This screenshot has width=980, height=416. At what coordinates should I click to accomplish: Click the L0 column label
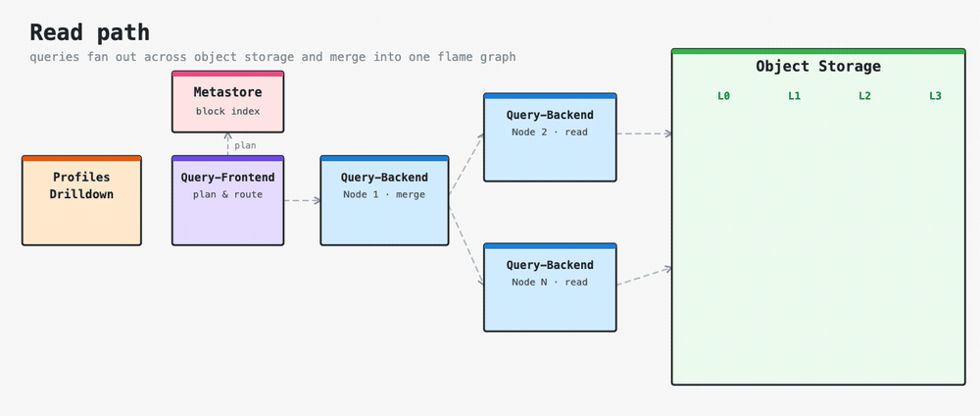click(724, 96)
